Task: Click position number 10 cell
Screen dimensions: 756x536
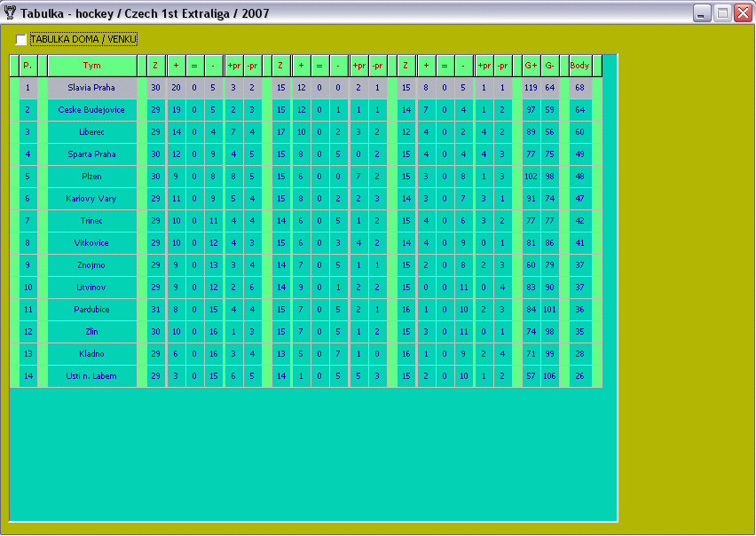Action: 28,288
